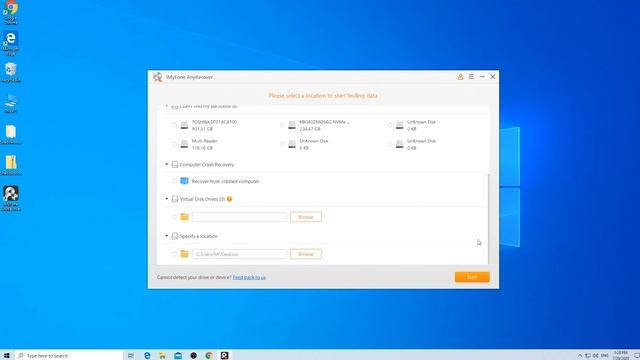Click the AnyRecover taskbar icon
Image resolution: width=640 pixels, height=360 pixels.
(224, 356)
